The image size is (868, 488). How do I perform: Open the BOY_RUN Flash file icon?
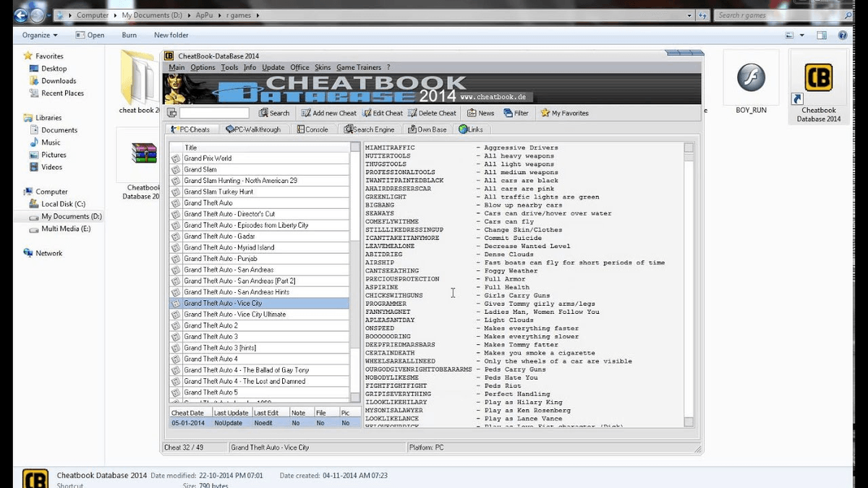(750, 77)
